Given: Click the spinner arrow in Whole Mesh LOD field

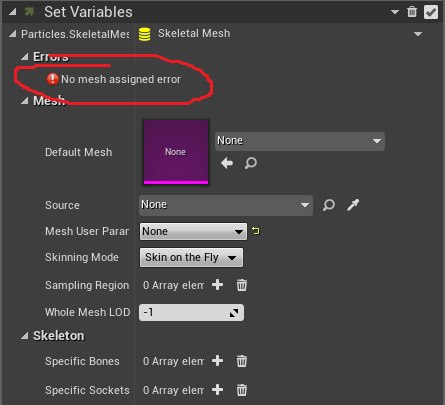Looking at the screenshot, I should click(x=234, y=313).
